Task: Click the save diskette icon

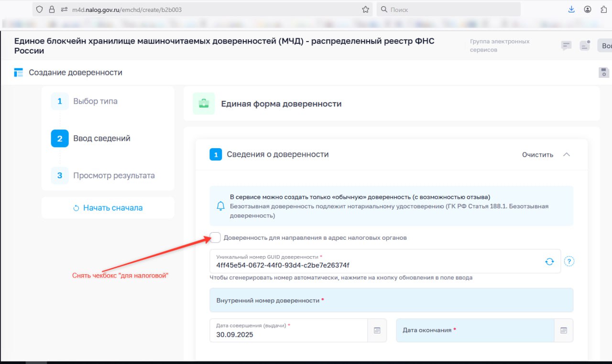Action: coord(604,73)
